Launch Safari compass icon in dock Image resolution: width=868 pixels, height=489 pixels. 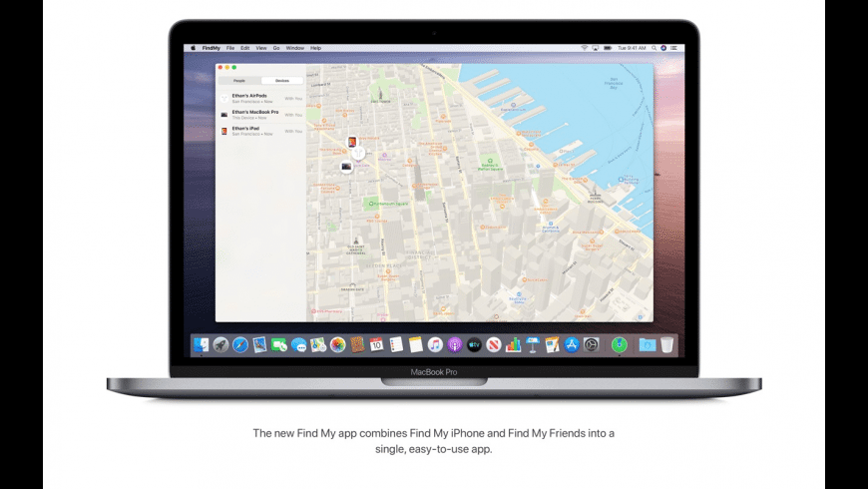(240, 345)
